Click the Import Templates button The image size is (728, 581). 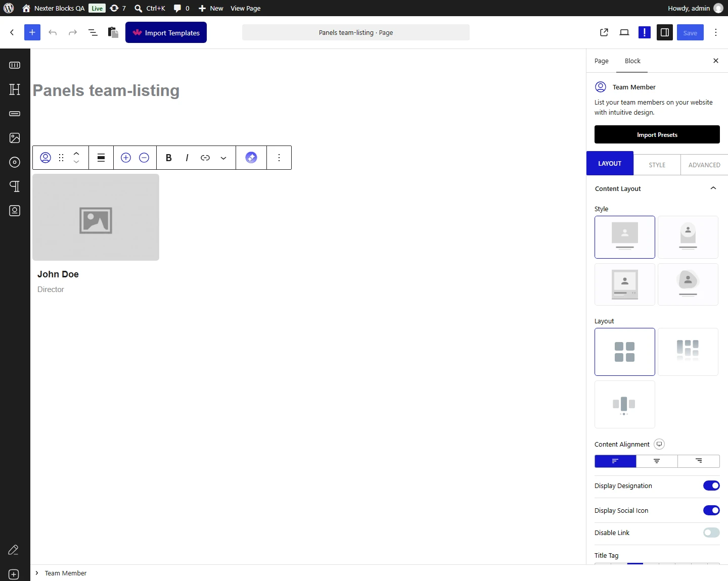pyautogui.click(x=166, y=32)
